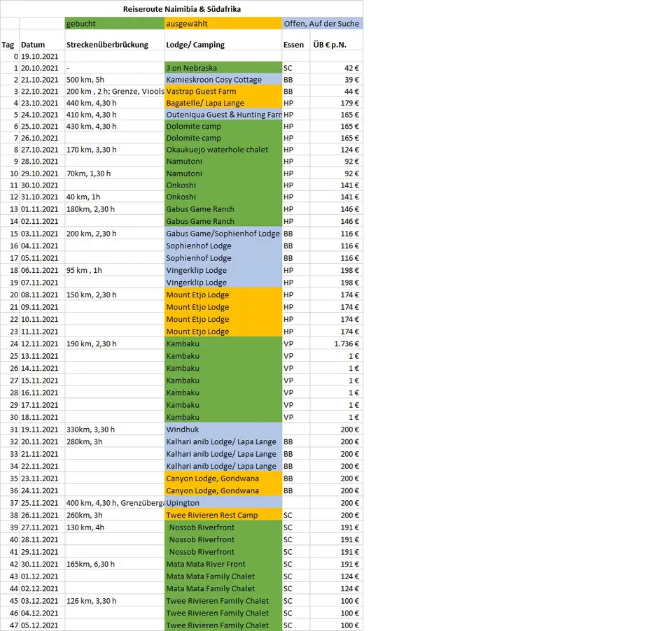Click 'Nossob Riverfront' on 27.11.2021

point(223,527)
